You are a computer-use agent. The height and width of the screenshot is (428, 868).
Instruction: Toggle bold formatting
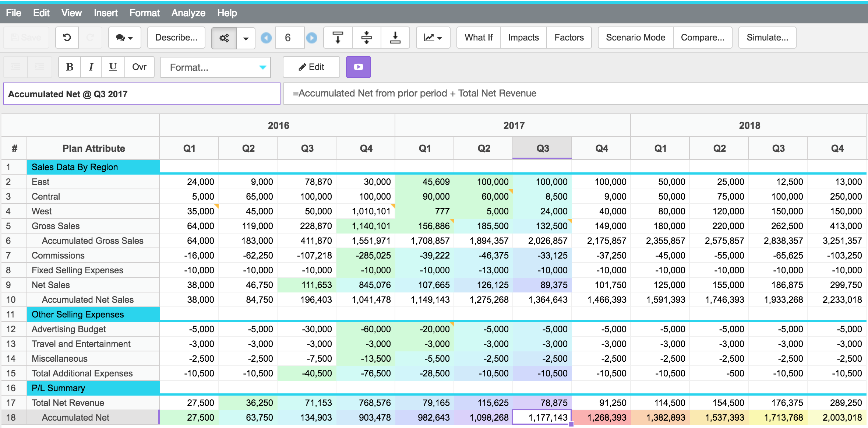70,67
